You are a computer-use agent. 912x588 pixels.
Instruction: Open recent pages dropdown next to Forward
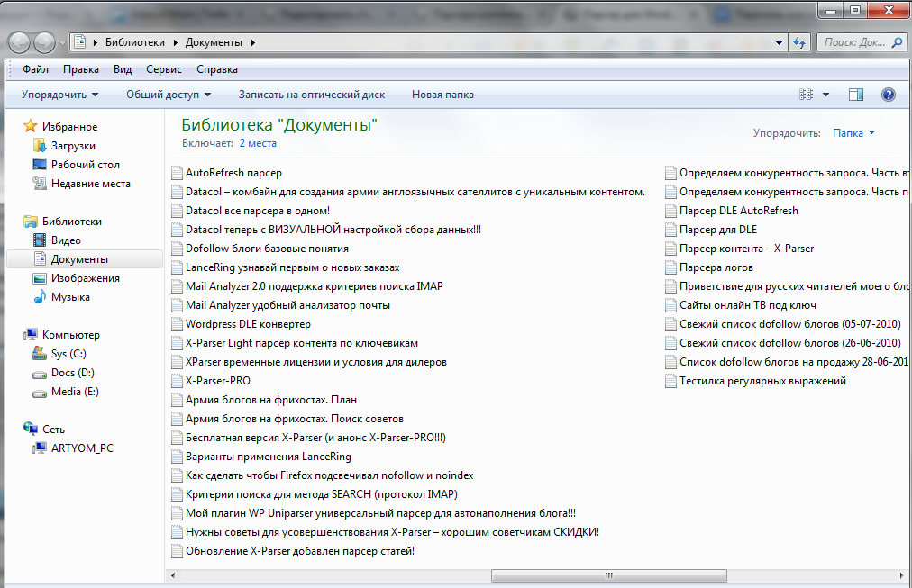(63, 43)
